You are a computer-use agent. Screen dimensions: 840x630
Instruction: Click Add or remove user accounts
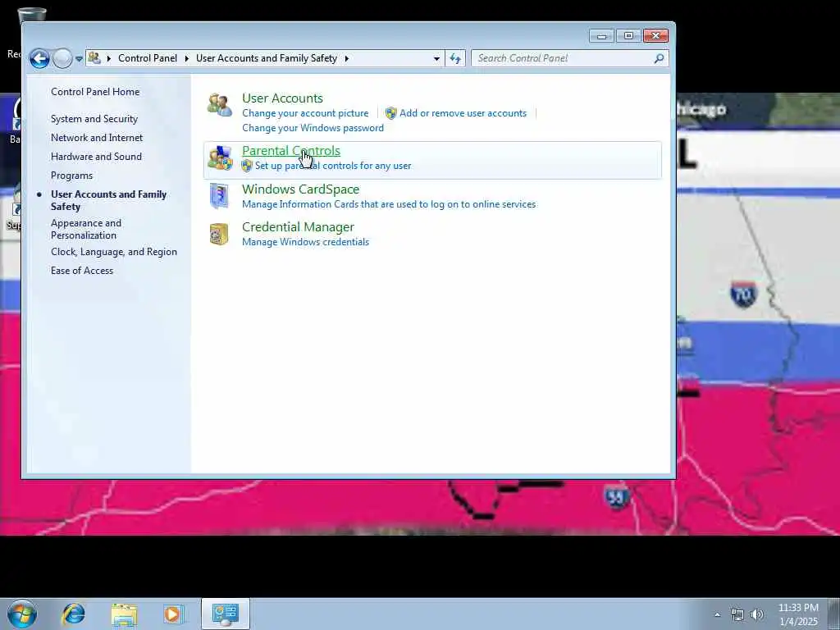tap(463, 113)
